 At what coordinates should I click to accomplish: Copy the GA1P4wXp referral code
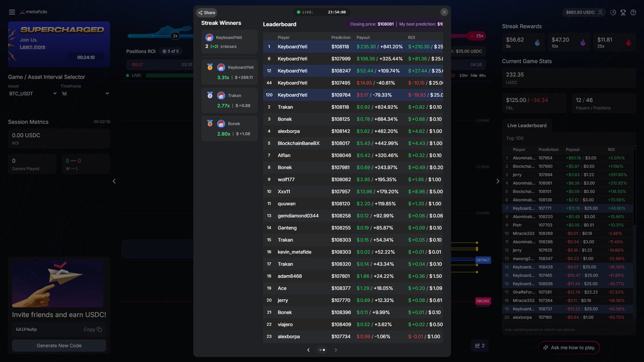coord(92,329)
